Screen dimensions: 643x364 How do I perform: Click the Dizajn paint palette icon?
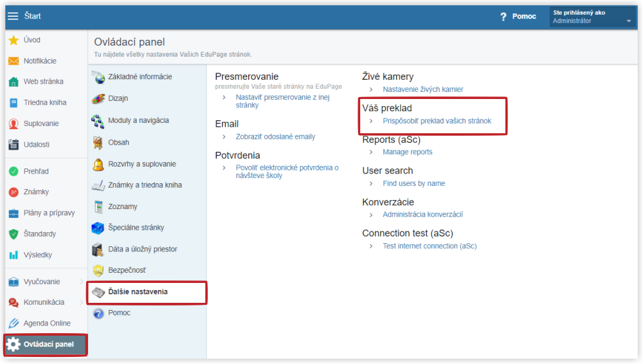pos(98,98)
